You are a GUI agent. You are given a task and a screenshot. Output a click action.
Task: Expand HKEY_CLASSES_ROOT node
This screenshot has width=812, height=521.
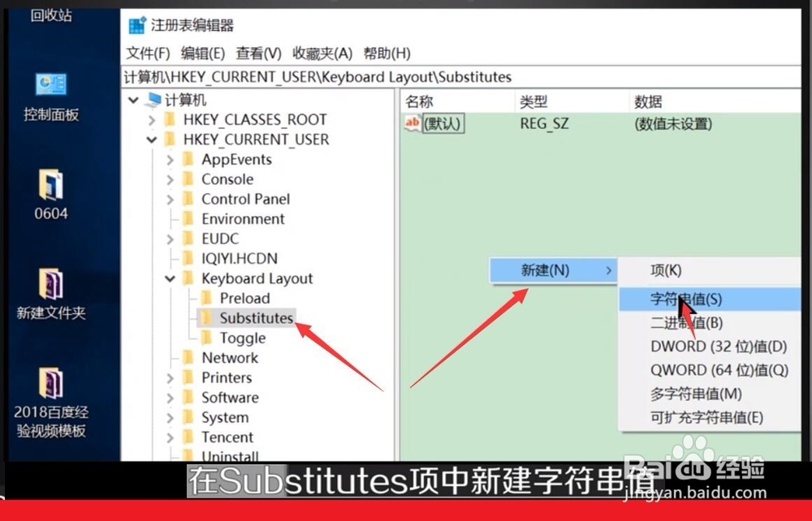(152, 120)
